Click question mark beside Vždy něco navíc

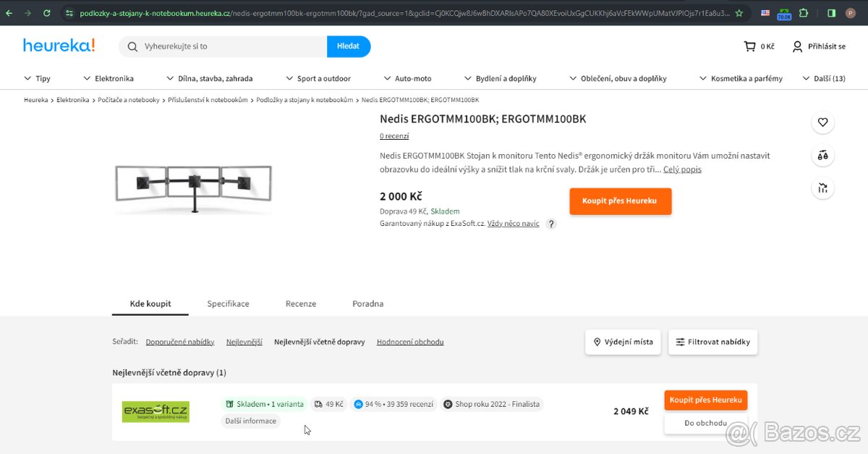(x=550, y=223)
